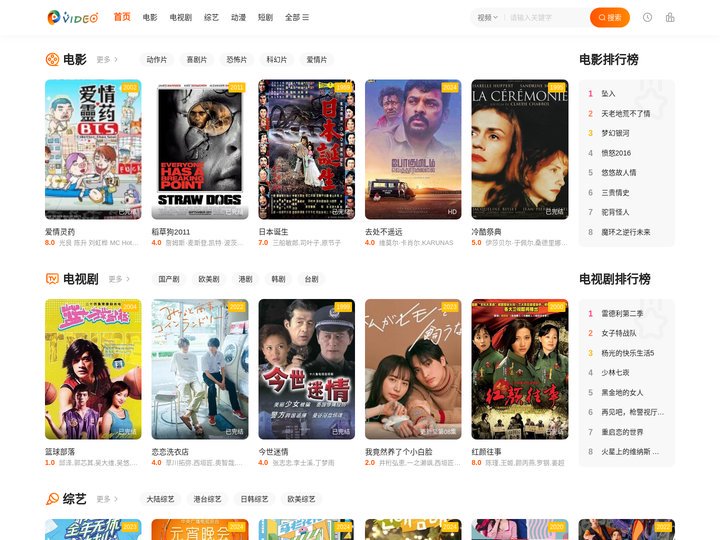720x540 pixels.
Task: Open rank 4 movie 愤怒2016
Action: tap(616, 153)
